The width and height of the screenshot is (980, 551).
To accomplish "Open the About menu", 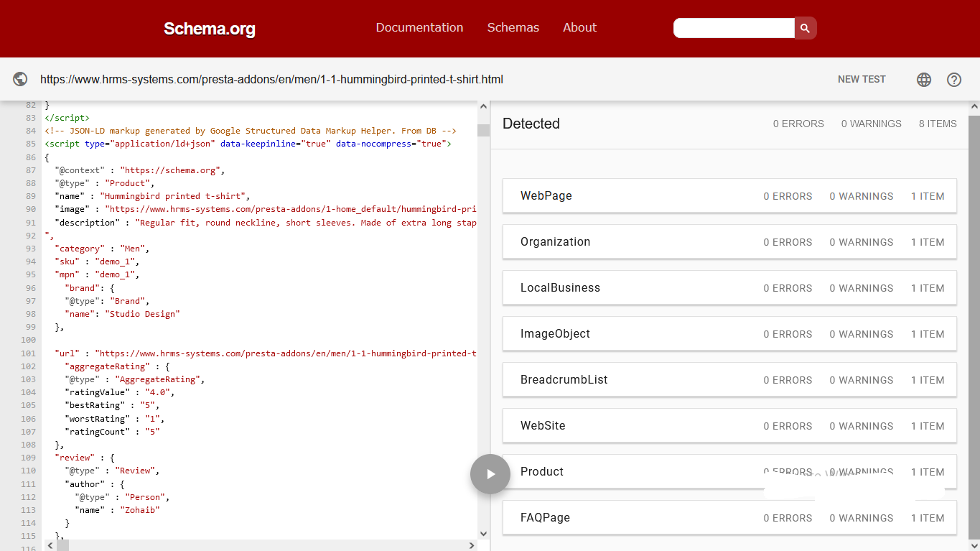I will pyautogui.click(x=579, y=27).
